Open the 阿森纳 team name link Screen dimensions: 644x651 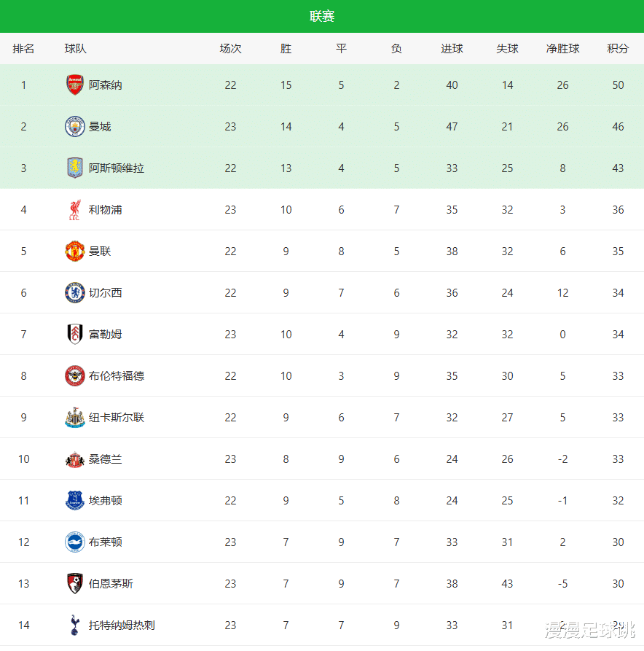[x=106, y=85]
